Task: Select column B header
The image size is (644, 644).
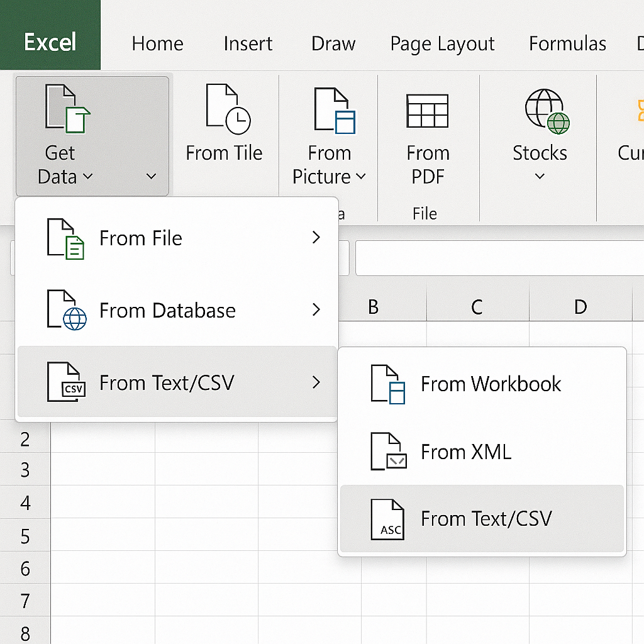Action: (374, 307)
